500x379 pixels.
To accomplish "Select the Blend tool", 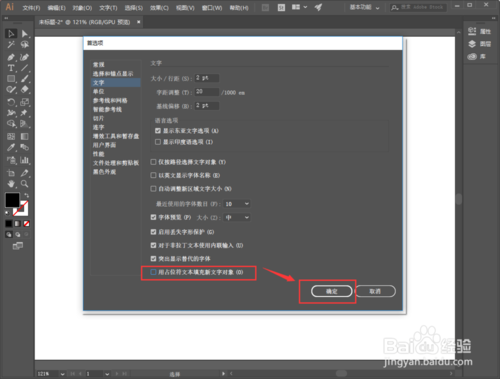I will pyautogui.click(x=24, y=147).
